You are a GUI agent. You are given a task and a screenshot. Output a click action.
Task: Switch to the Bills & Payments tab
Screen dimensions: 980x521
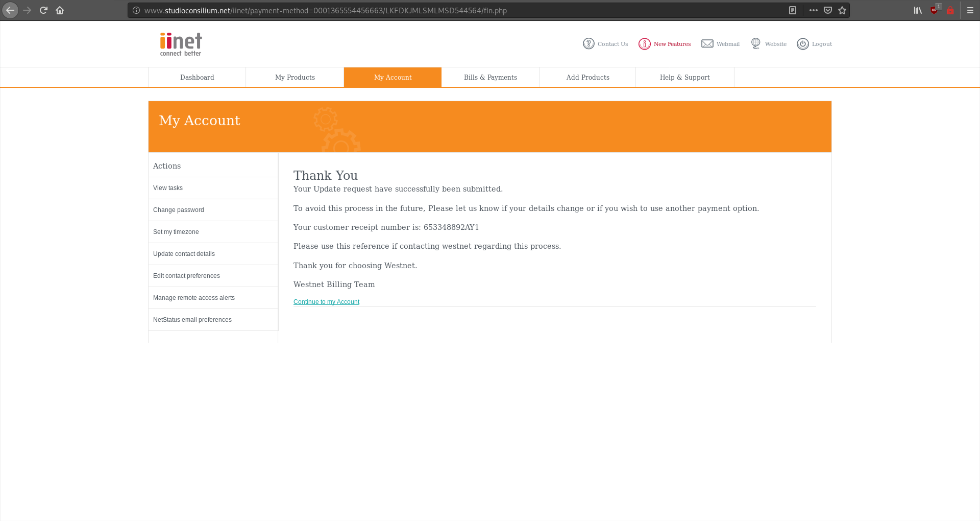490,77
